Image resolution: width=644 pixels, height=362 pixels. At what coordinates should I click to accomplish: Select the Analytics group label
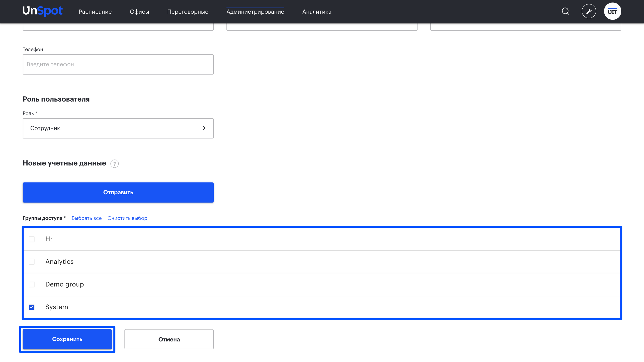[x=59, y=262]
